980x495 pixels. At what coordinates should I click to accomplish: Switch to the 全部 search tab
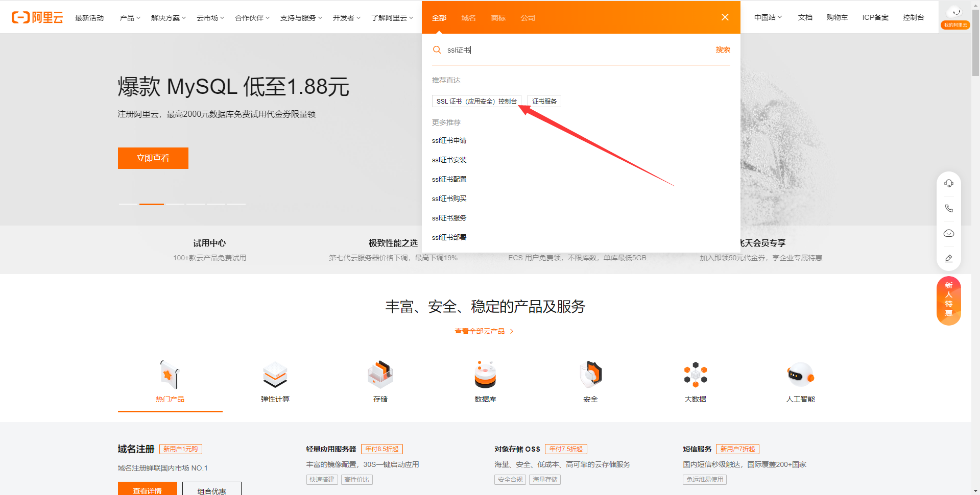pos(439,18)
